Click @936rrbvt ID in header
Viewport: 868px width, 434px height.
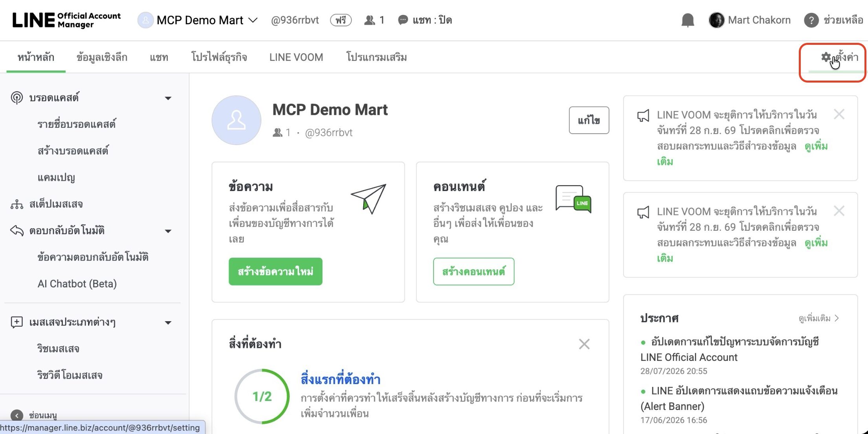pos(295,20)
